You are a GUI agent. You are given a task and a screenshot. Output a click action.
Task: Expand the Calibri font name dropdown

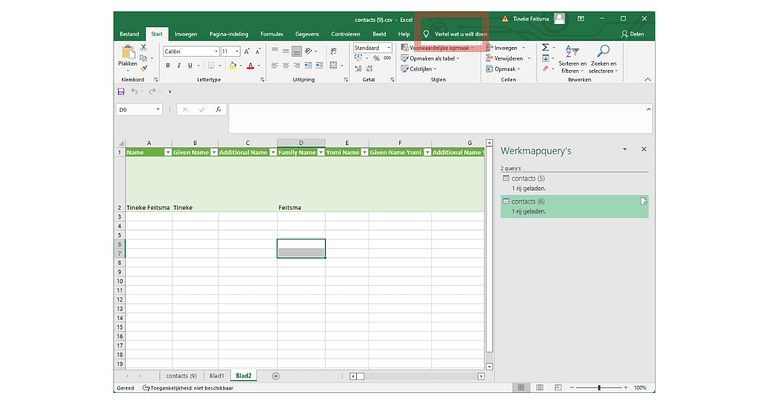(214, 51)
